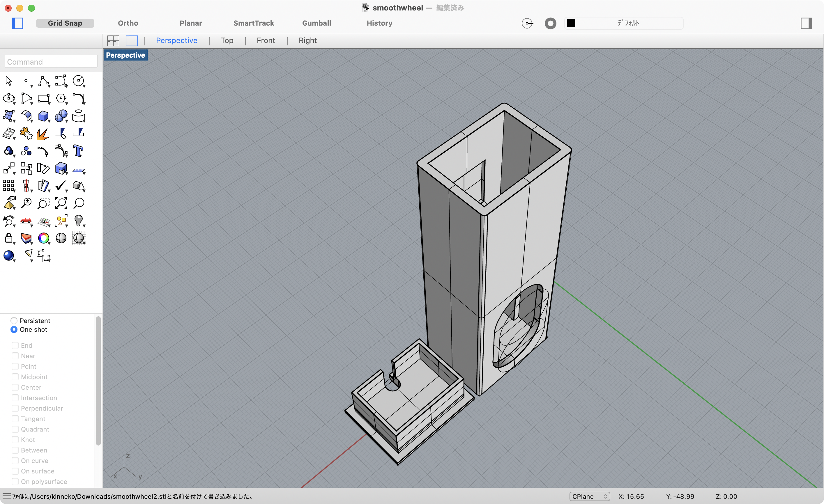
Task: Enable the Perpendicular snap checkbox
Action: [15, 408]
